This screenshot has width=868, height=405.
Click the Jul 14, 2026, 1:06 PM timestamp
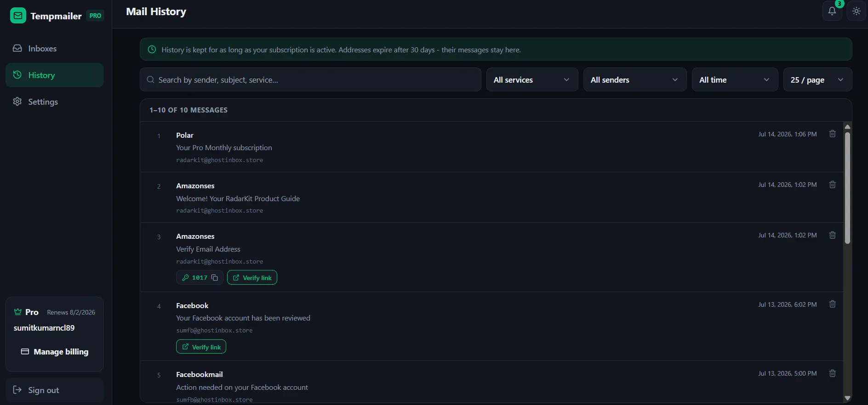tap(788, 134)
